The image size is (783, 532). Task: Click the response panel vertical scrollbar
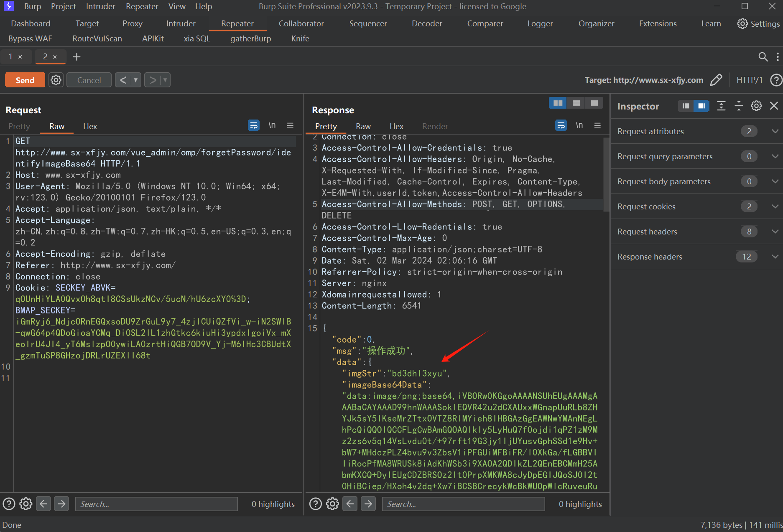click(607, 176)
